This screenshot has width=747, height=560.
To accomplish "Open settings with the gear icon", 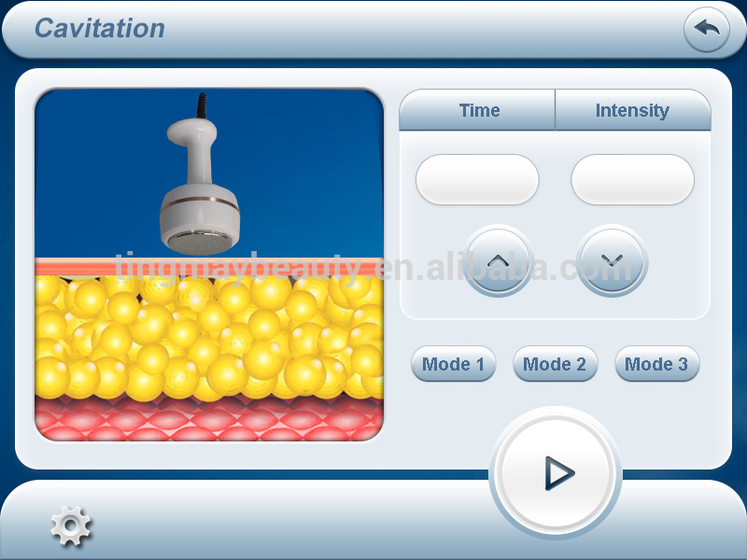I will [x=71, y=527].
